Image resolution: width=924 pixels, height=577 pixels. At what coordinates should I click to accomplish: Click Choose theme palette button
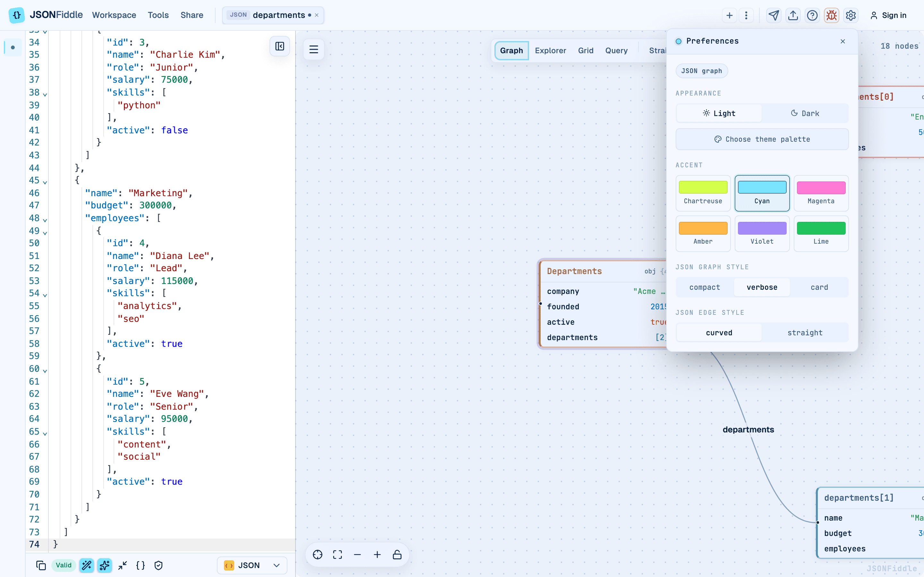click(762, 139)
